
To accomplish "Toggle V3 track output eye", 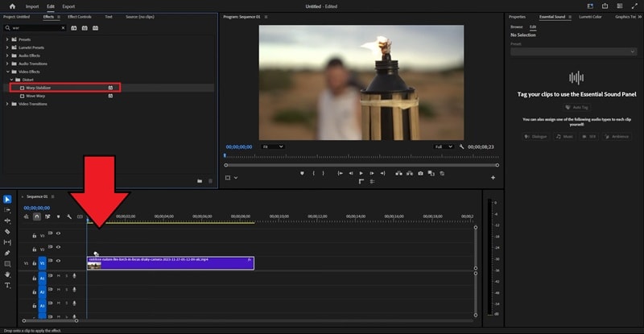I will [58, 233].
